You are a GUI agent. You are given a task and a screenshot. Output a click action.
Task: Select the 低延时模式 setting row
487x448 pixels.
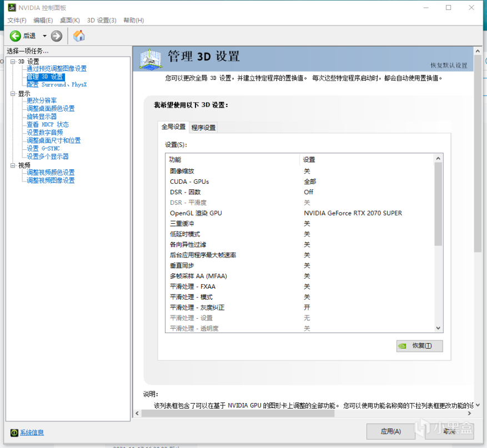(299, 234)
